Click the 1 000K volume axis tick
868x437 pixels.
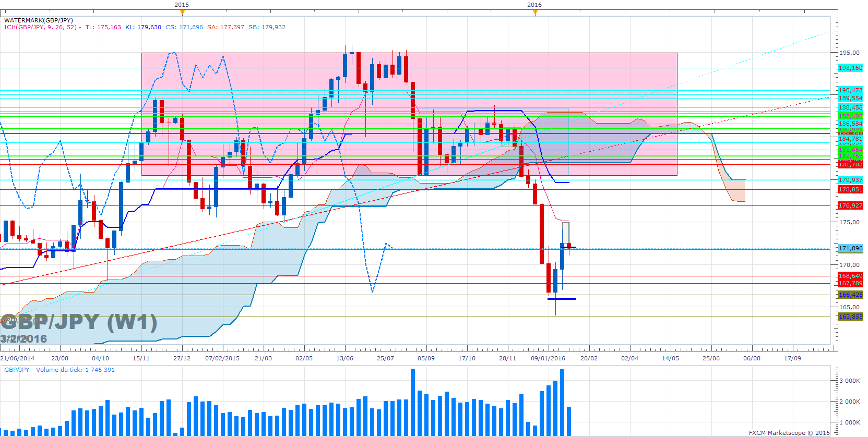[x=850, y=422]
